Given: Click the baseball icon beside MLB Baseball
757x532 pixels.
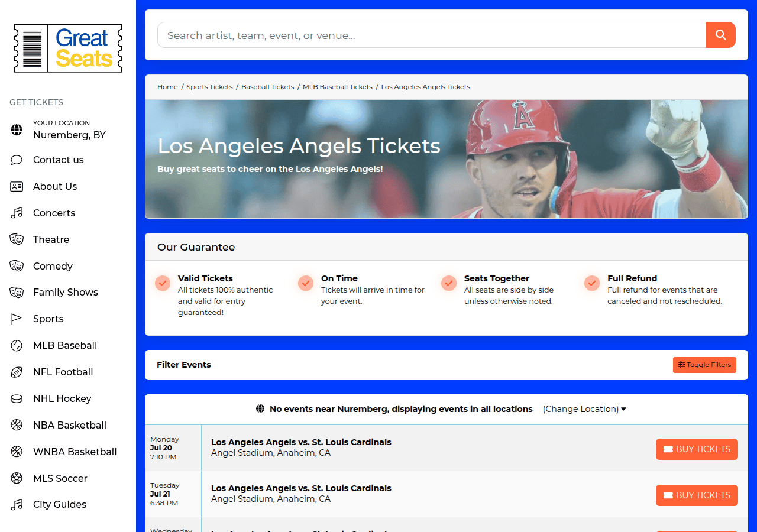Looking at the screenshot, I should [x=17, y=345].
